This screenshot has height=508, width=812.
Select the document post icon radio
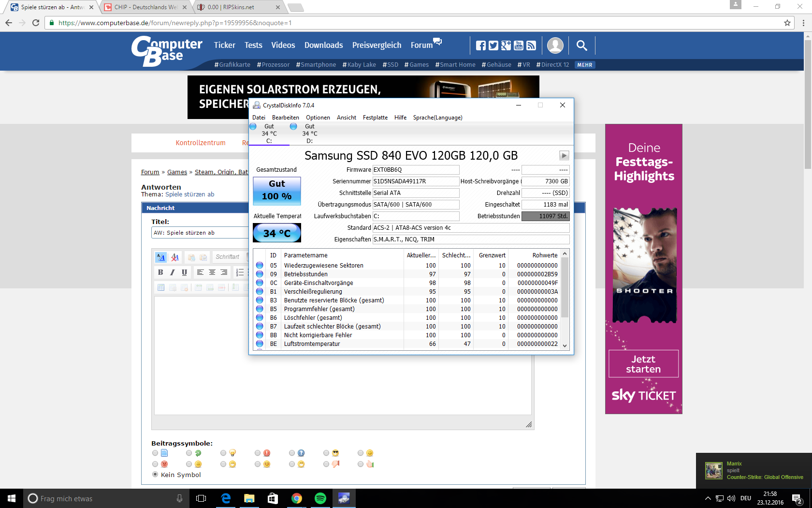155,453
